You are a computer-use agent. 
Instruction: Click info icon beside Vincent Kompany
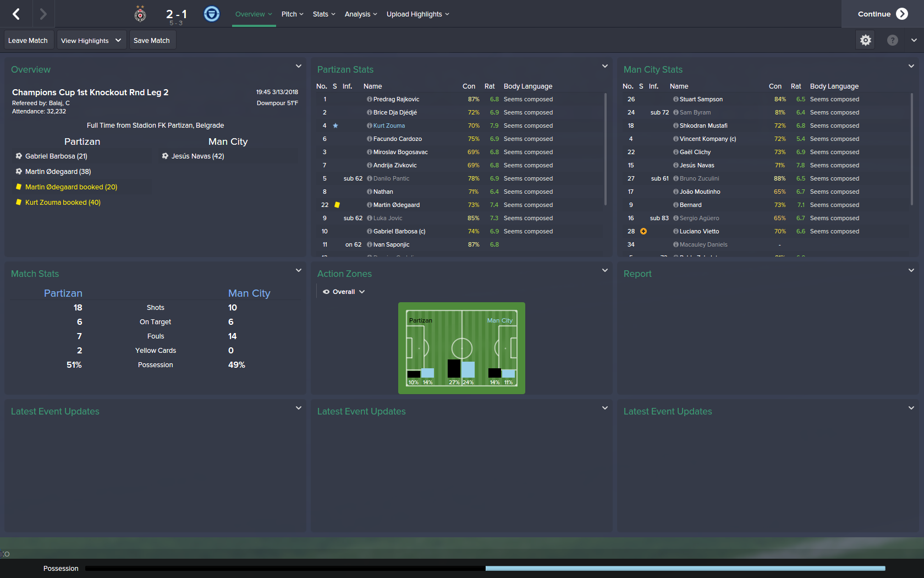tap(676, 139)
